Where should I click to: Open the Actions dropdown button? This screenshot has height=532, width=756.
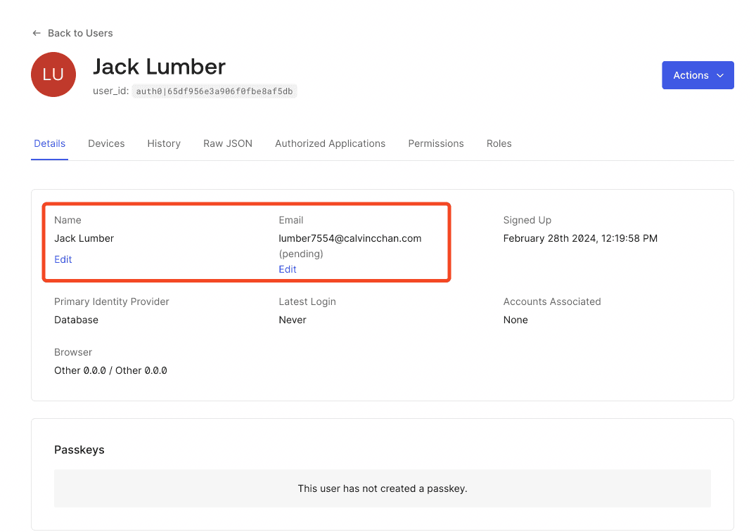pyautogui.click(x=698, y=75)
